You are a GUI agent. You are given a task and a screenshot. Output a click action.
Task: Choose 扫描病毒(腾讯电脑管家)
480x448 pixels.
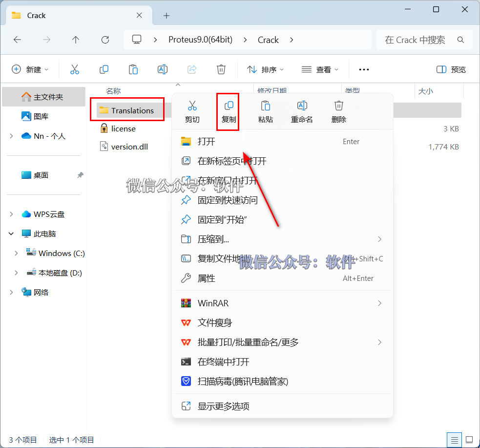pyautogui.click(x=282, y=381)
